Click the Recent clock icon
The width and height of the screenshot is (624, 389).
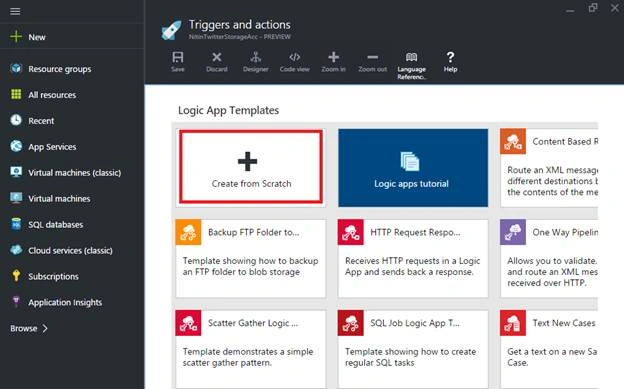[x=16, y=120]
